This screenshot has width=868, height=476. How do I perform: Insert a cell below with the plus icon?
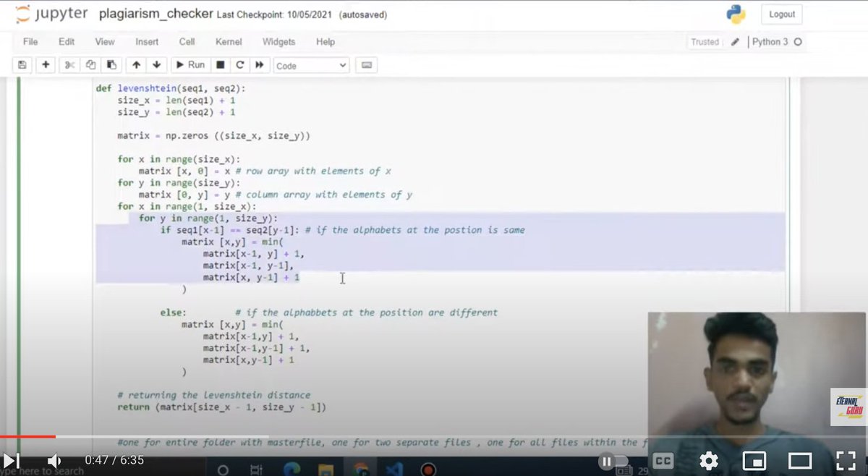tap(46, 65)
